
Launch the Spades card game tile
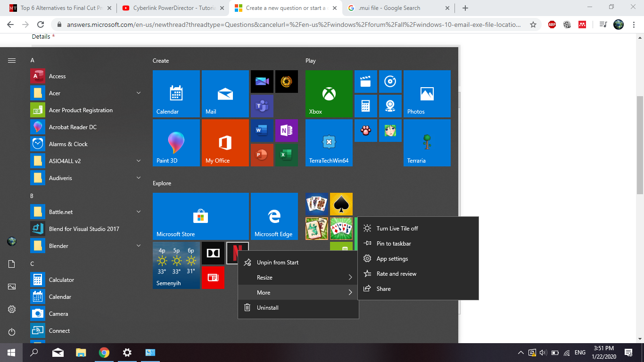(341, 204)
